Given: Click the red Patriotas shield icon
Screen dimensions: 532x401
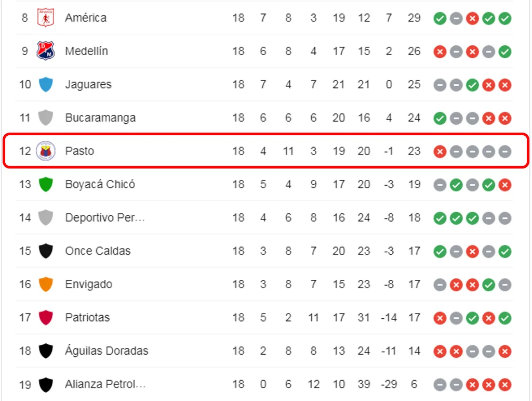Looking at the screenshot, I should (46, 317).
